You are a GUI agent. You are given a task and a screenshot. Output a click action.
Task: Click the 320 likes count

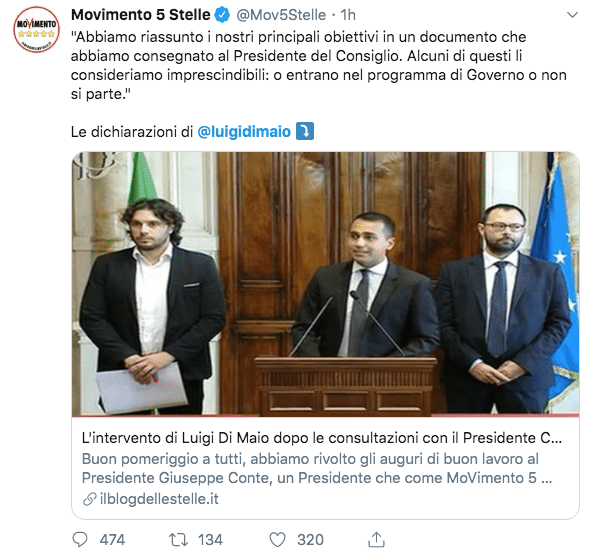(x=310, y=540)
